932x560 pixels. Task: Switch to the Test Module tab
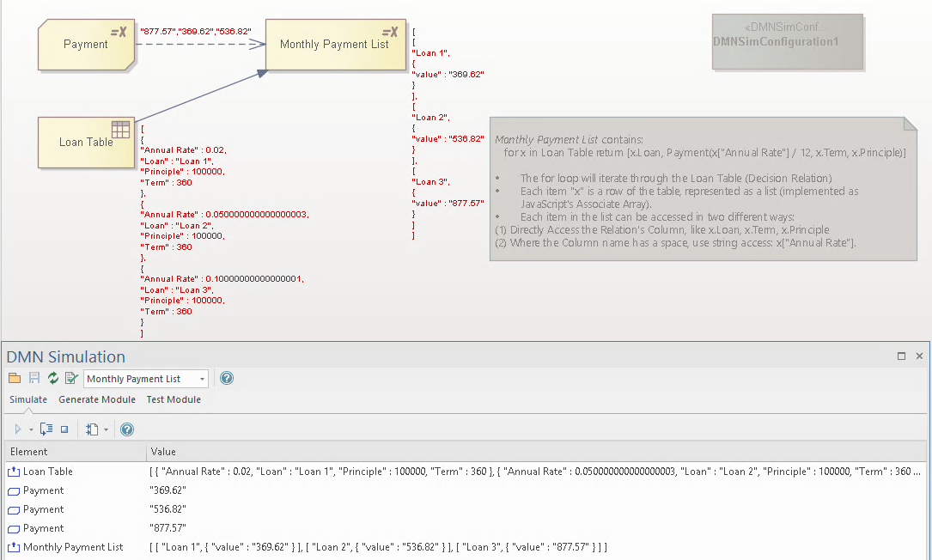pos(174,399)
